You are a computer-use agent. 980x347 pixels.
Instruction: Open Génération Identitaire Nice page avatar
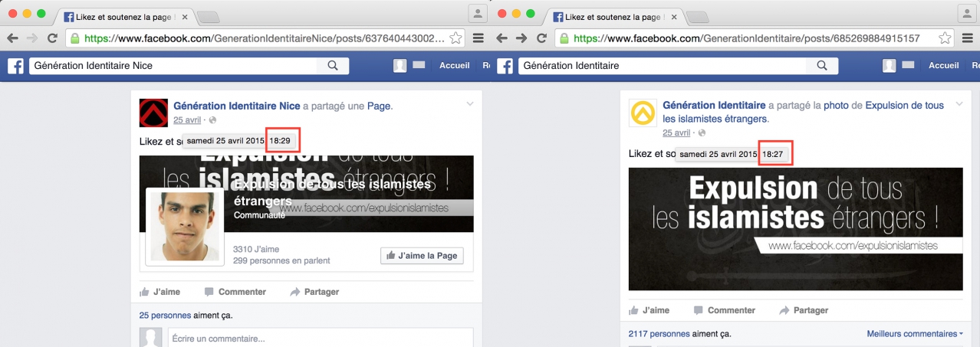coord(153,113)
